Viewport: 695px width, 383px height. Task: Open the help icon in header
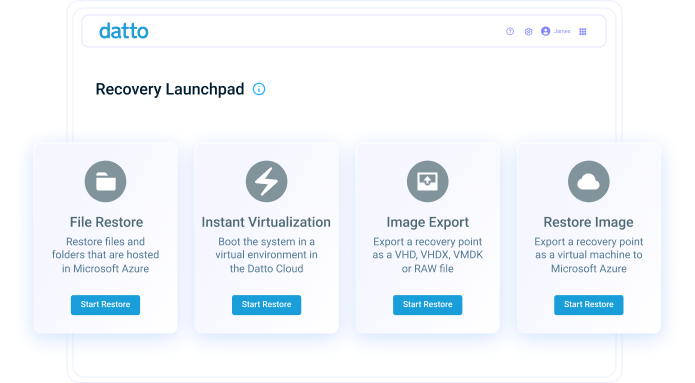pos(510,31)
